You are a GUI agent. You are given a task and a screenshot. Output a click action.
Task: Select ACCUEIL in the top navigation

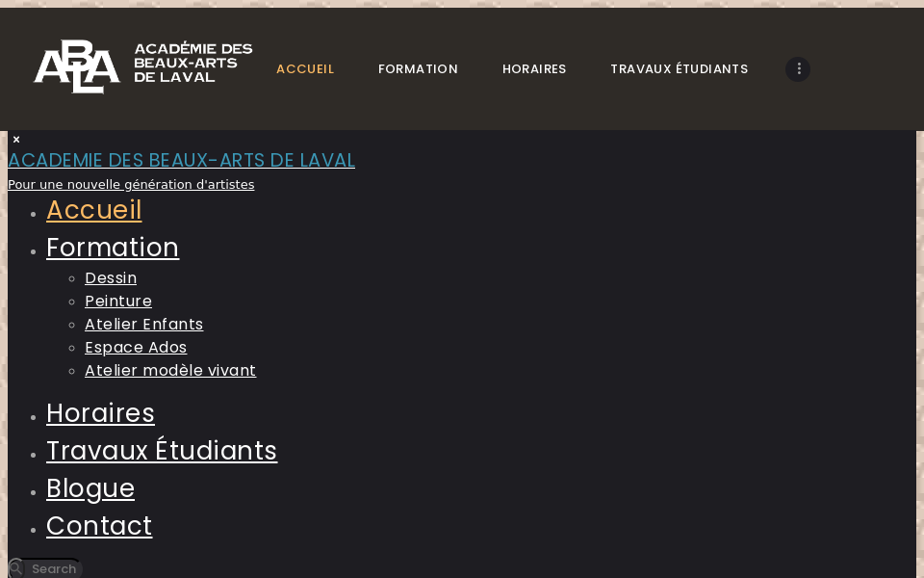pos(305,68)
